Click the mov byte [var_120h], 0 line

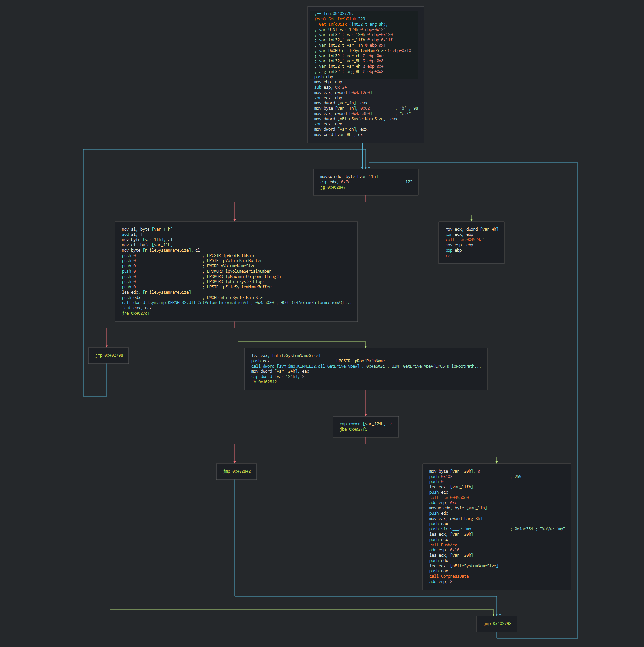pyautogui.click(x=454, y=471)
